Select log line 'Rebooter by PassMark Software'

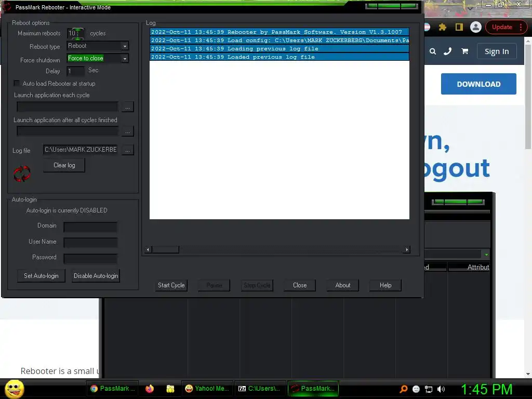[279, 32]
